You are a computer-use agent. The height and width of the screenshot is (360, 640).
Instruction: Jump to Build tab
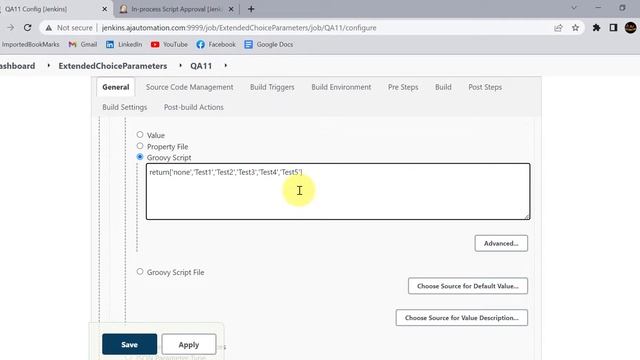443,87
